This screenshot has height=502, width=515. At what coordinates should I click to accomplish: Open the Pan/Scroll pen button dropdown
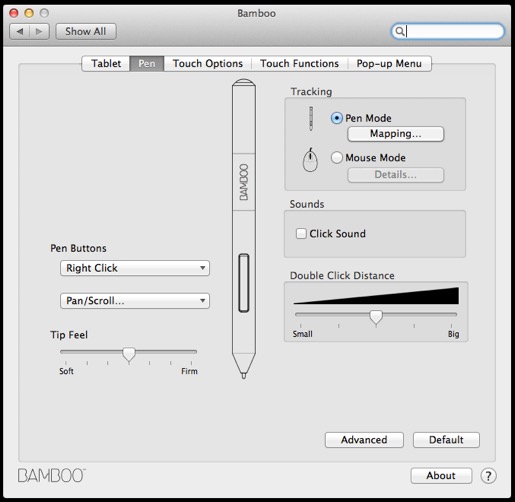(x=135, y=301)
